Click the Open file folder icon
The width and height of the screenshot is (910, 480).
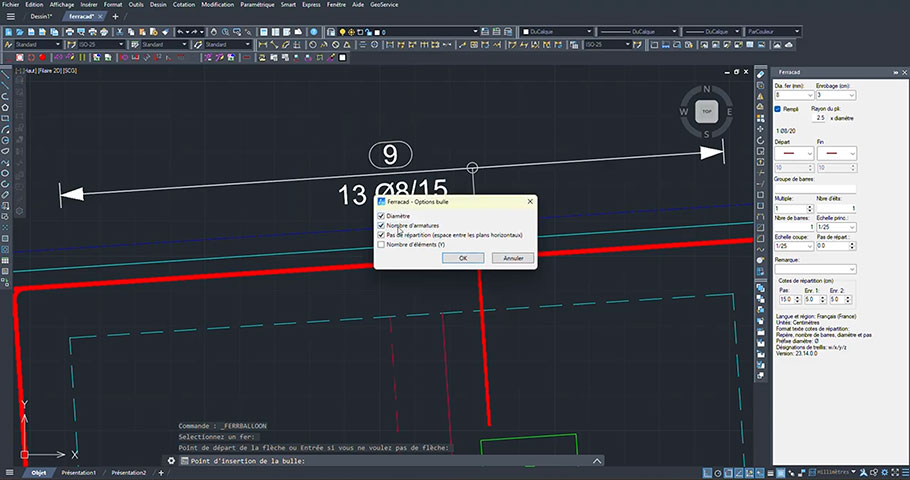20,32
